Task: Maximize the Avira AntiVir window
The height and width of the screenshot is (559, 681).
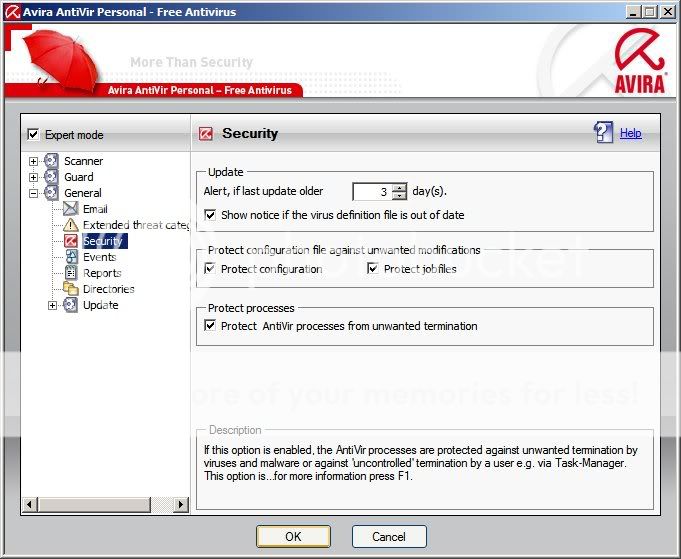Action: [649, 12]
